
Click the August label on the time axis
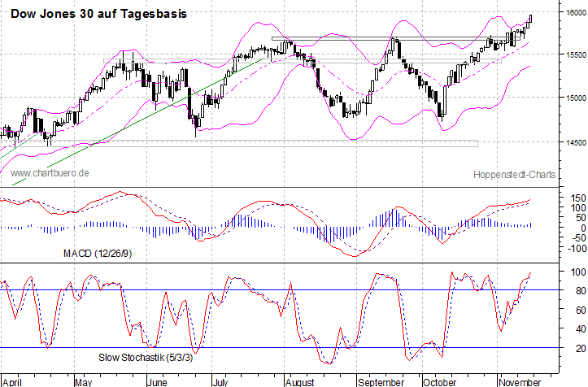coord(299,382)
